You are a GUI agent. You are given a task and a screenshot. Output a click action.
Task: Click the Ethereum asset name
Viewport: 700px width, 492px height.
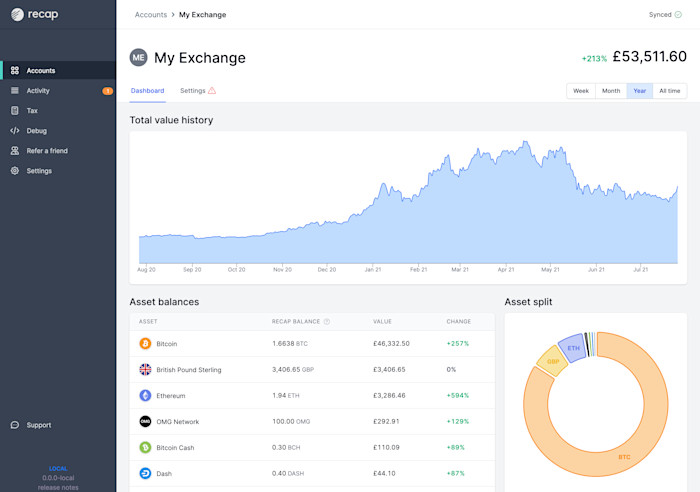[171, 396]
